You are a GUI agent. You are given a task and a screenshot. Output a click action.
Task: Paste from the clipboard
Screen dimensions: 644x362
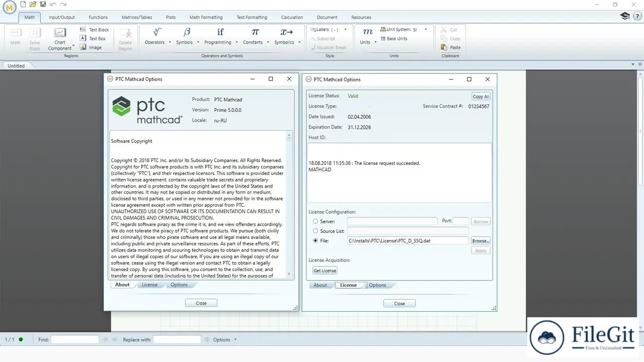(x=450, y=47)
